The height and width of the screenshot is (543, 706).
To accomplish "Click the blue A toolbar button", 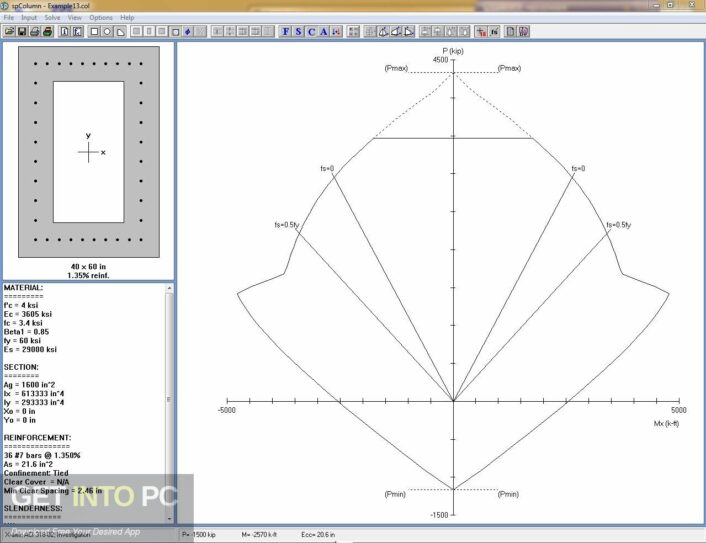I will [x=324, y=32].
